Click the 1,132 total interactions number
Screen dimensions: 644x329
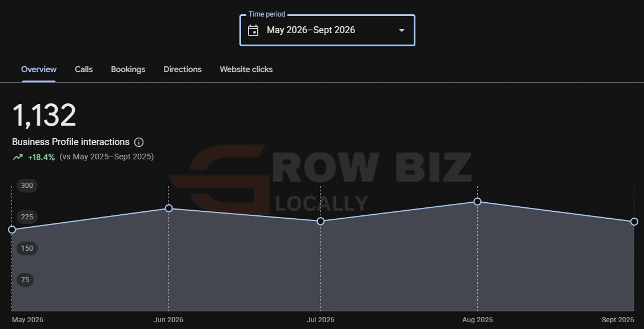coord(45,115)
